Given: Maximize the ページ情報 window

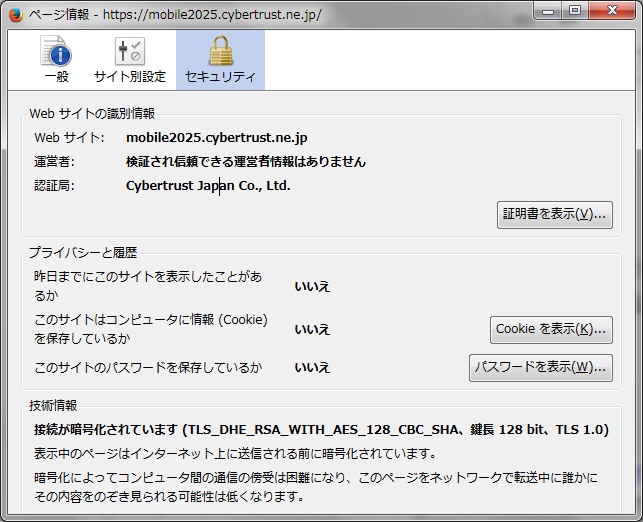Looking at the screenshot, I should (575, 11).
